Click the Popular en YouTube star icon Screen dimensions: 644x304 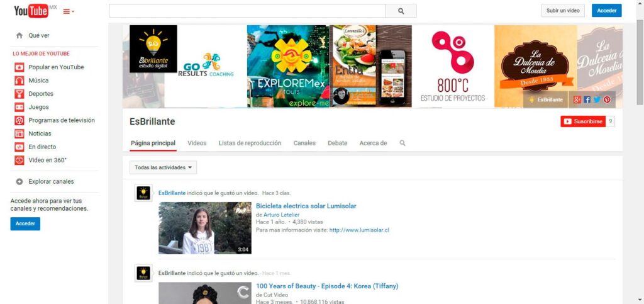point(19,67)
